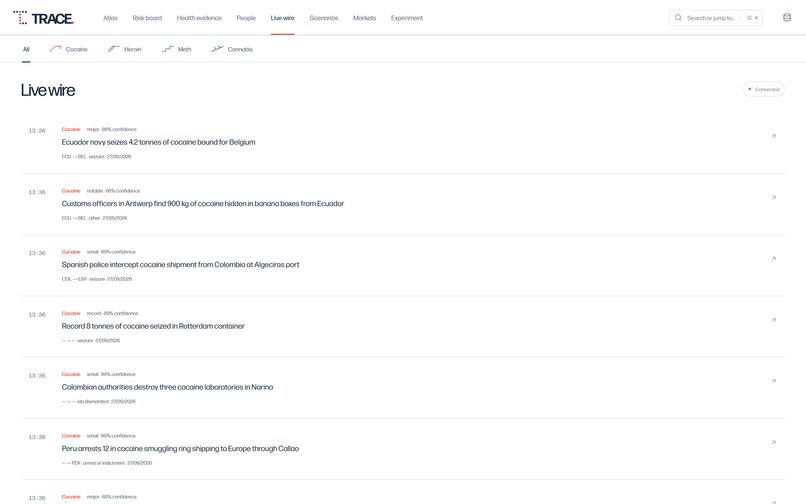806x504 pixels.
Task: Click Cocaine tag on Ecuador navy item
Action: tap(71, 129)
